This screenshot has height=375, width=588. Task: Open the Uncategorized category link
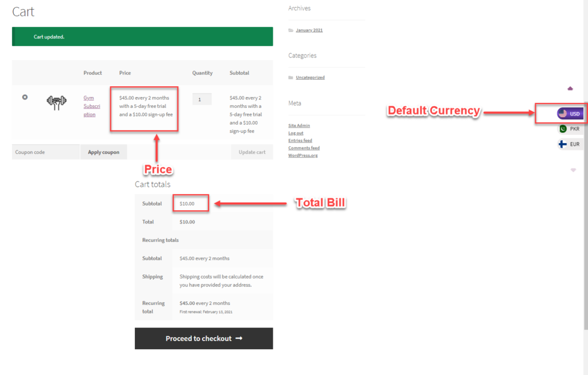point(310,78)
